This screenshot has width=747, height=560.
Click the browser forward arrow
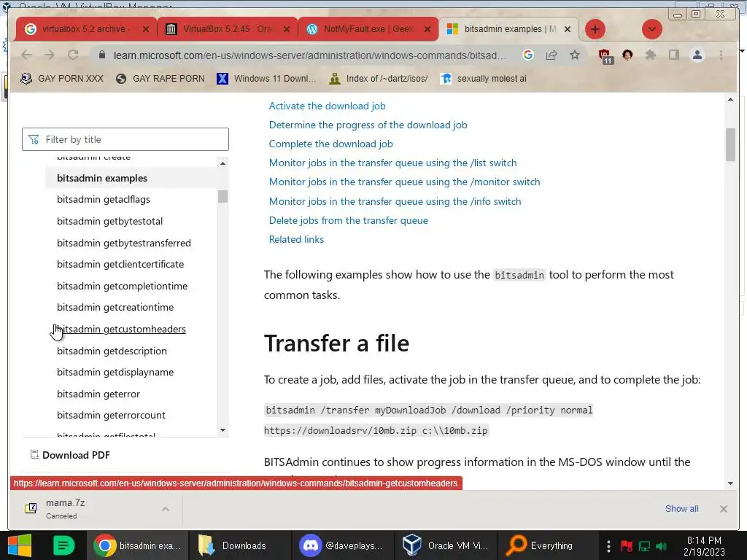pyautogui.click(x=50, y=55)
